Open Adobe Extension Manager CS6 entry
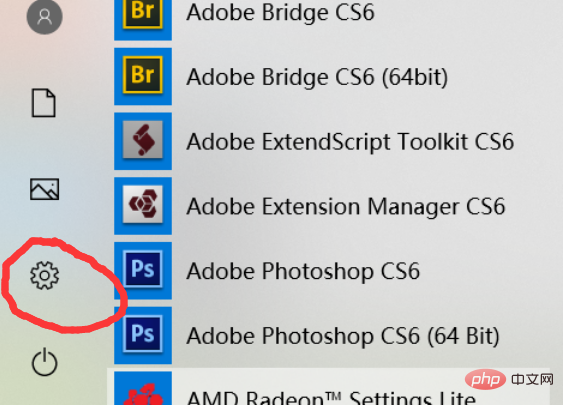Image resolution: width=564 pixels, height=412 pixels. point(346,206)
